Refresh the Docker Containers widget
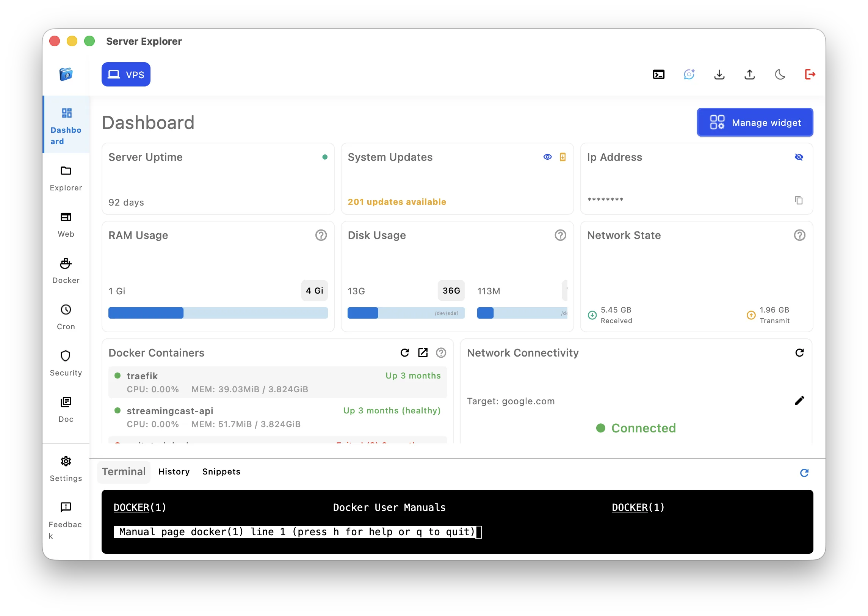 [x=405, y=353]
